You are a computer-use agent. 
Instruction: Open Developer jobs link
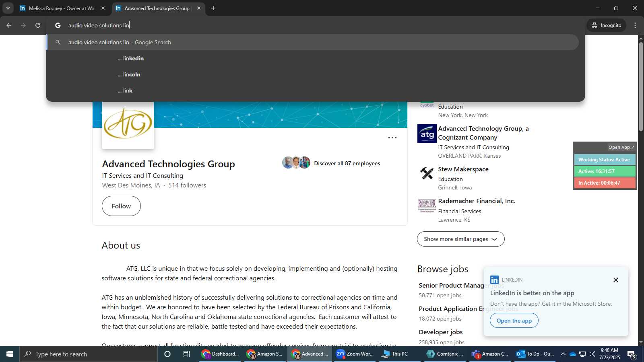click(441, 332)
